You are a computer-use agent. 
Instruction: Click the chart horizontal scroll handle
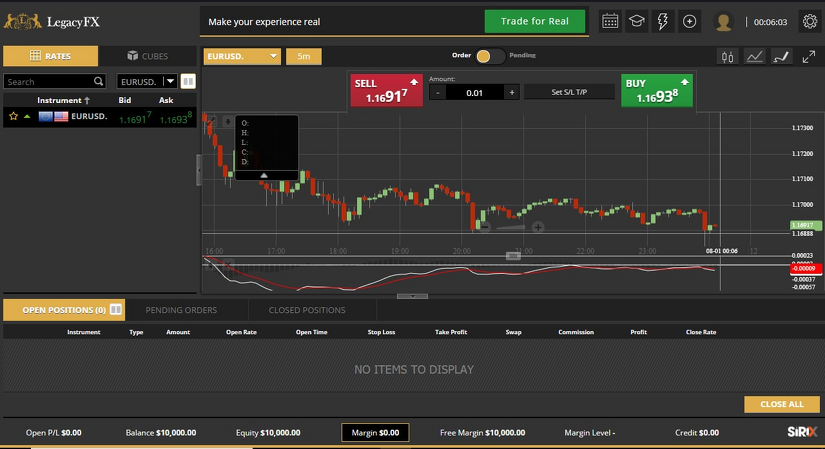tap(513, 256)
